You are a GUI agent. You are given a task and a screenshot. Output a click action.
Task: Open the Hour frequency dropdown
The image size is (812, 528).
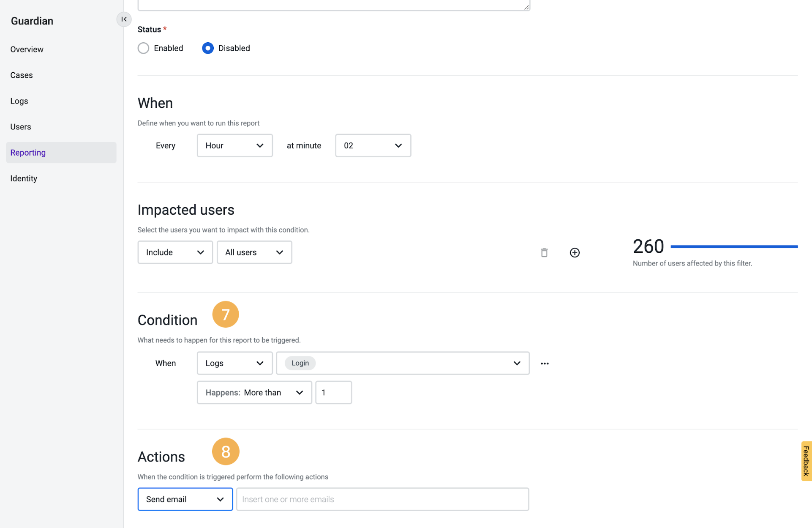click(x=234, y=145)
